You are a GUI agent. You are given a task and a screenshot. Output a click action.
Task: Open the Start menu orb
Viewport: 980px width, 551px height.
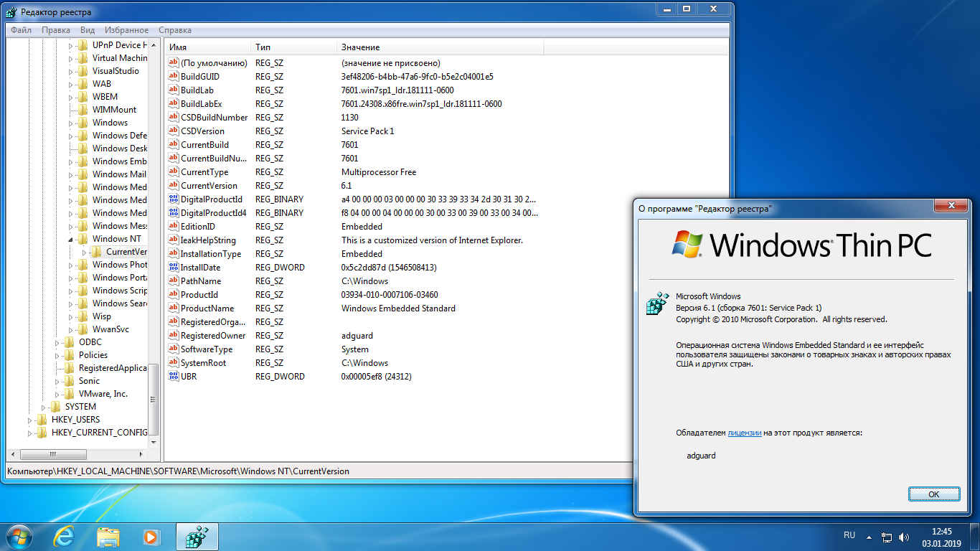click(21, 536)
